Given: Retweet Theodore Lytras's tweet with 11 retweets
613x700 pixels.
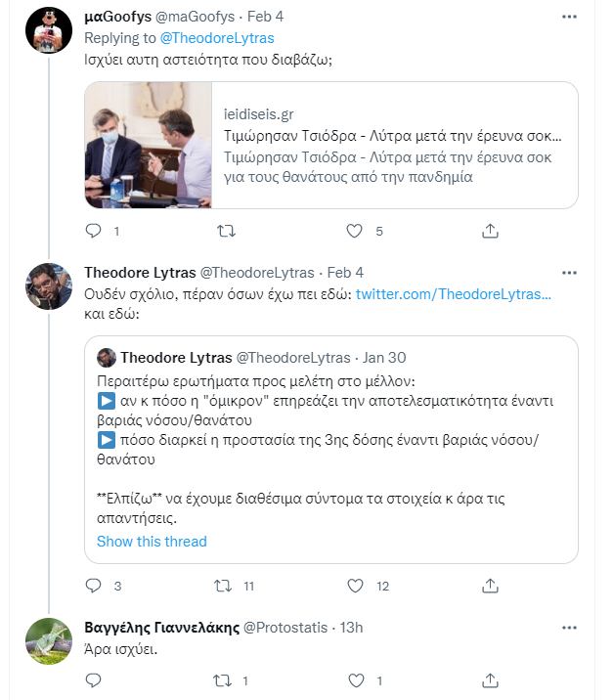Looking at the screenshot, I should coord(224,586).
